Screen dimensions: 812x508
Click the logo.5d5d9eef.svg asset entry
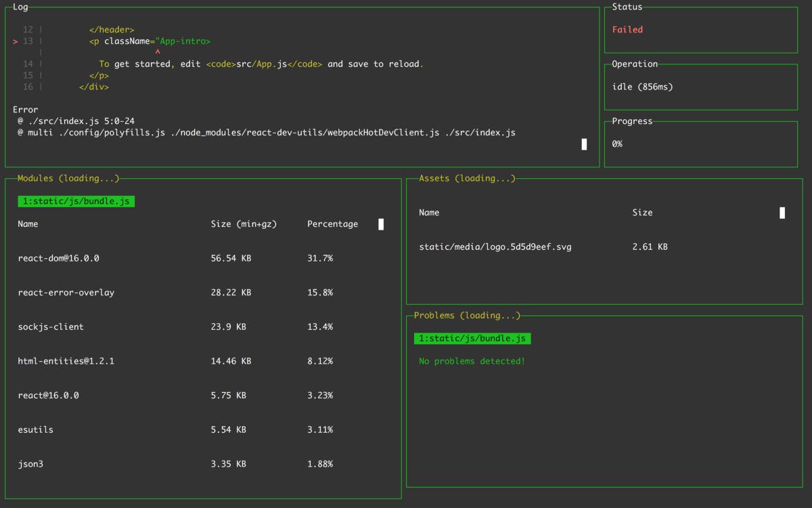[495, 247]
